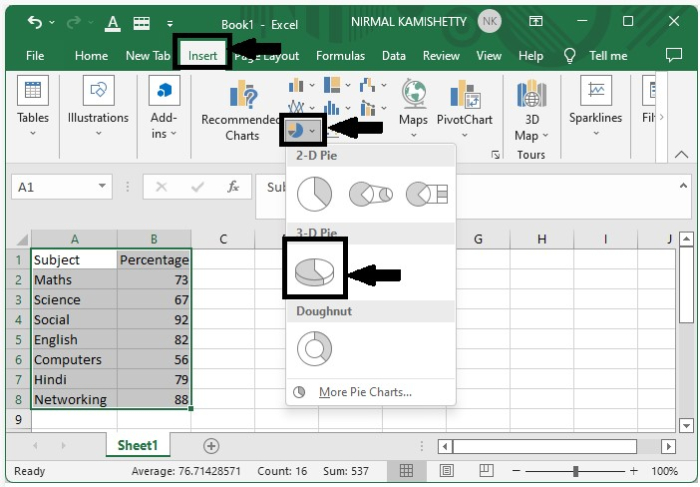Image resolution: width=700 pixels, height=487 pixels.
Task: Select the Insert ribbon tab
Action: [203, 56]
